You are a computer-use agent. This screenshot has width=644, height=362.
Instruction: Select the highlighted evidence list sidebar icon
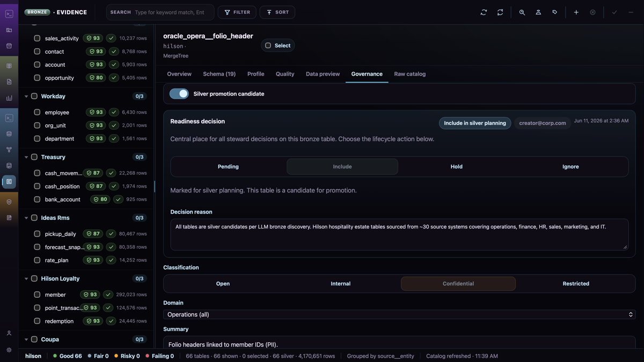pos(9,182)
